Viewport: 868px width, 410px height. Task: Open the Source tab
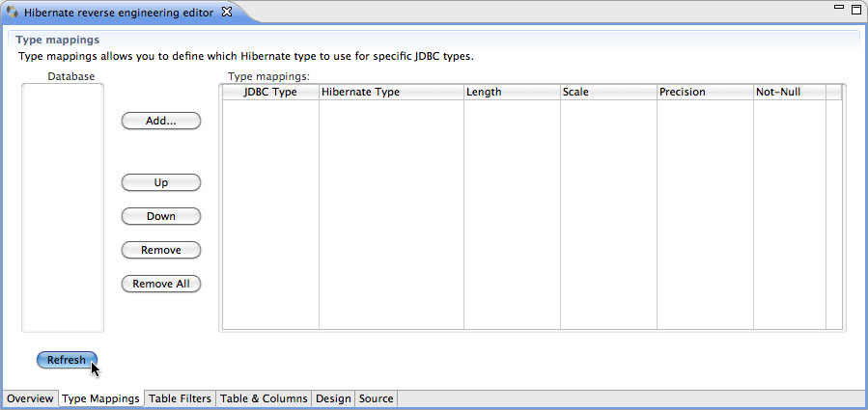(x=376, y=398)
